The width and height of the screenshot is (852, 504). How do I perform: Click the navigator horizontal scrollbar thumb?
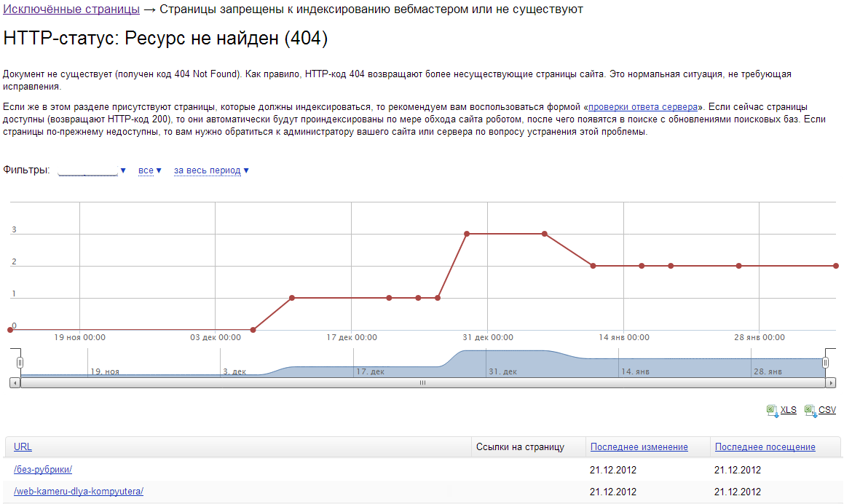coord(422,382)
